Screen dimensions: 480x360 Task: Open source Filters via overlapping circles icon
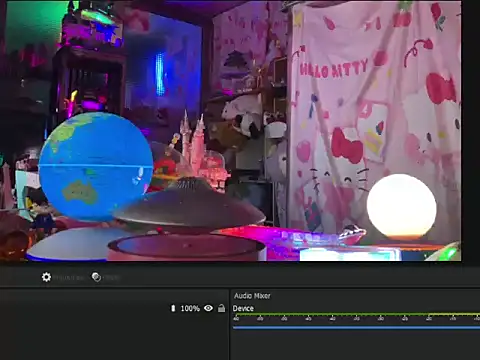point(96,277)
